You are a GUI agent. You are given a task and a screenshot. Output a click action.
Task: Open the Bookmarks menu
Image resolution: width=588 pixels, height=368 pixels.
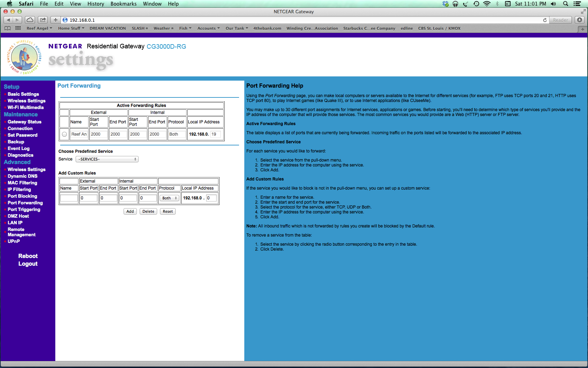click(123, 4)
